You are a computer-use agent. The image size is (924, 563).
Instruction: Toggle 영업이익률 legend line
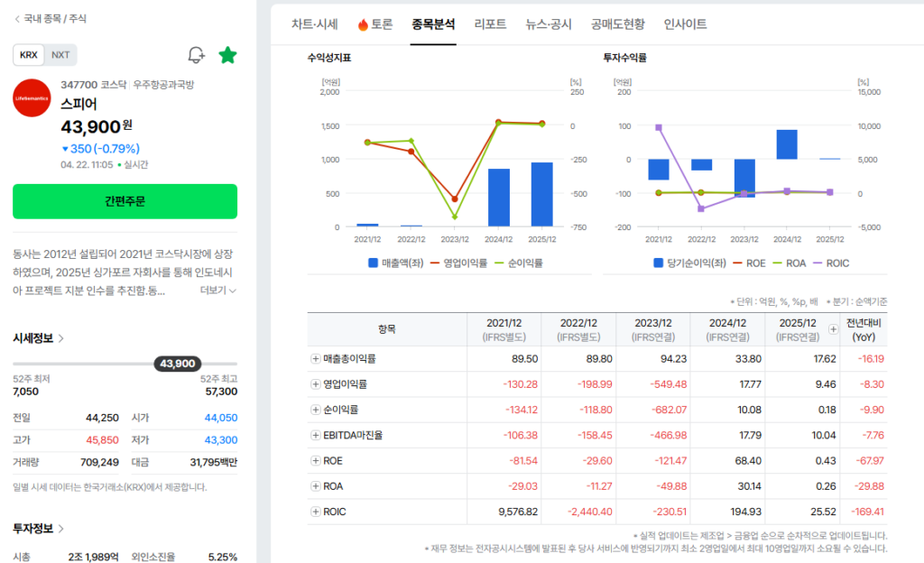point(436,263)
